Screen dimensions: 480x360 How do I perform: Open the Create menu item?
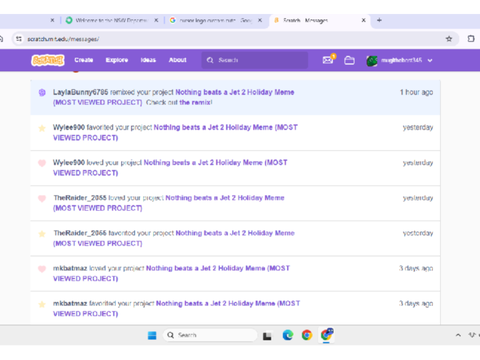(84, 60)
